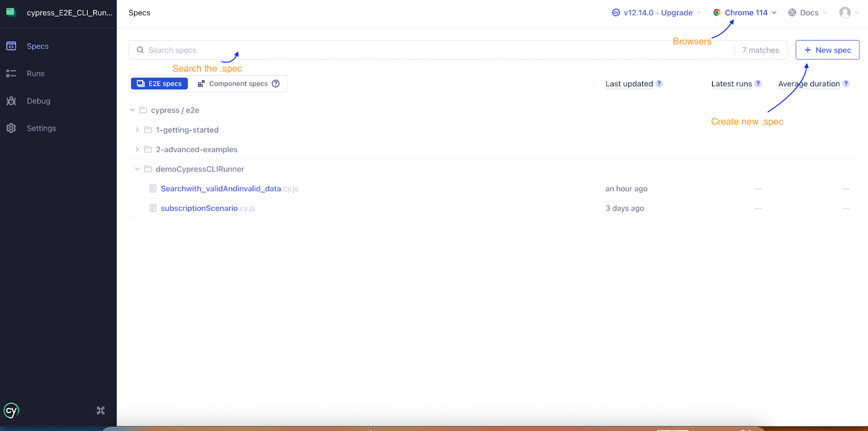Click the Chrome browser icon in header
The image size is (868, 431).
[x=717, y=12]
